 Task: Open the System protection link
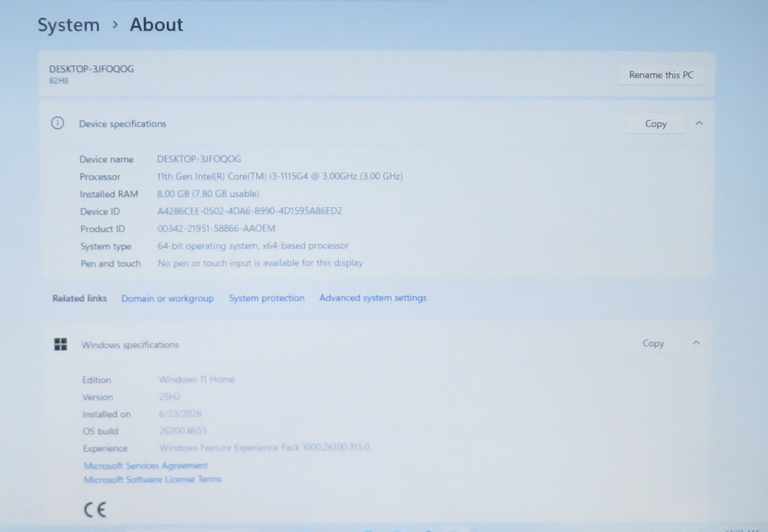(x=266, y=298)
